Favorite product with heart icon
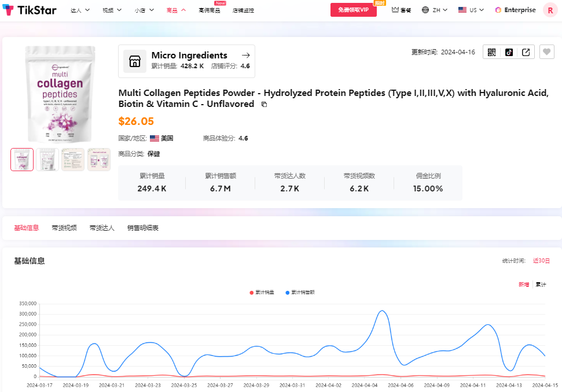The width and height of the screenshot is (562, 392). coord(546,52)
